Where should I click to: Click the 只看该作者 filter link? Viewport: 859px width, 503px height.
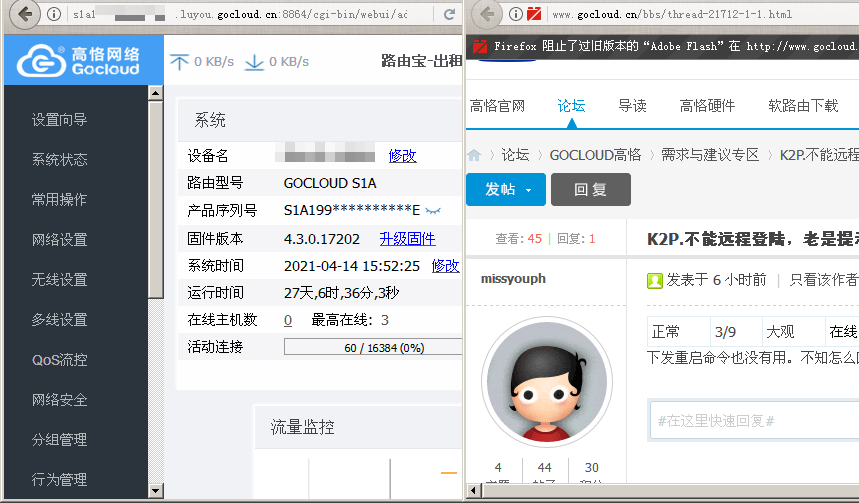823,280
